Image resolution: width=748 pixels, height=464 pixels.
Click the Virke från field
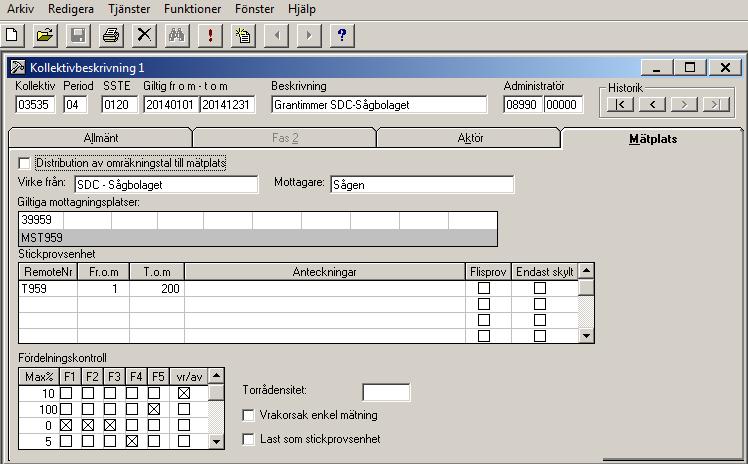point(166,185)
